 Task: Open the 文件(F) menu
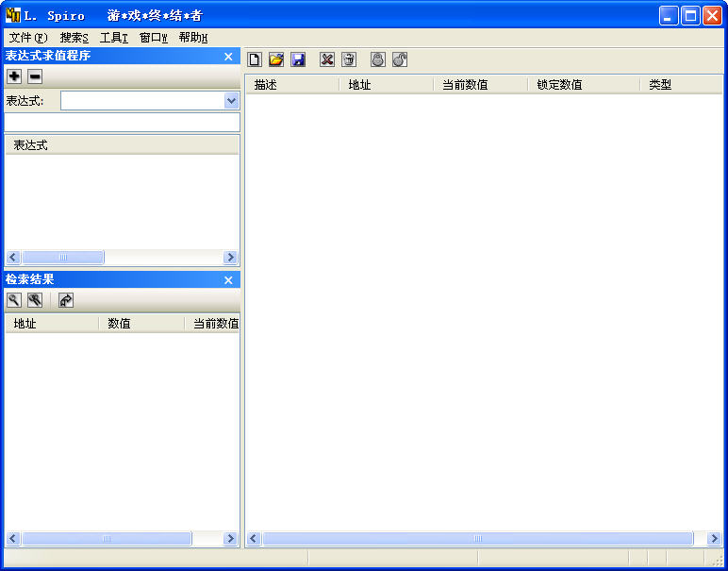tap(27, 38)
